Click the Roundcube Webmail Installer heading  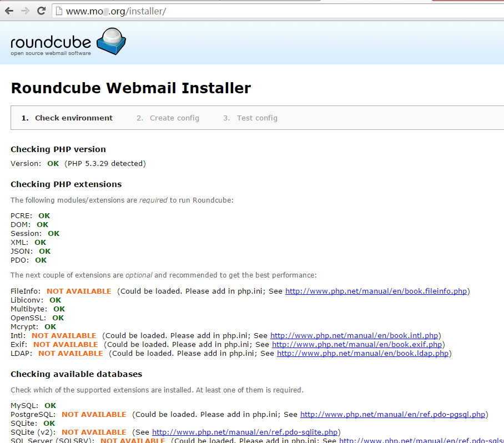(131, 88)
